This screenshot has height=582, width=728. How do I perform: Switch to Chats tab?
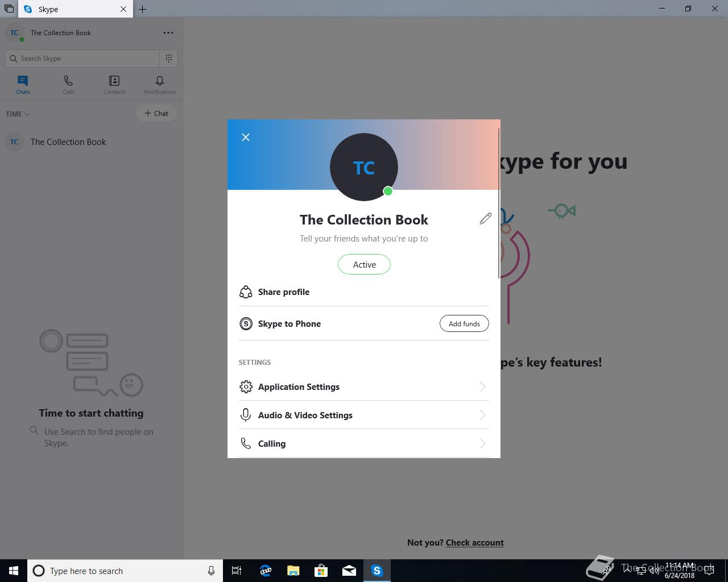[23, 85]
